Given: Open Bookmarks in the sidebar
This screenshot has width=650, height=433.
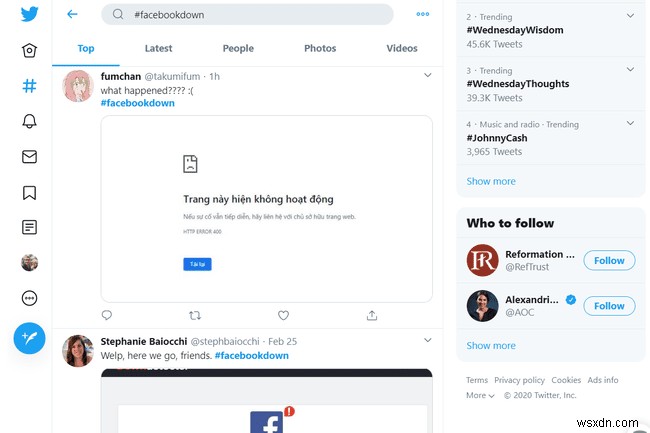Looking at the screenshot, I should tap(29, 192).
